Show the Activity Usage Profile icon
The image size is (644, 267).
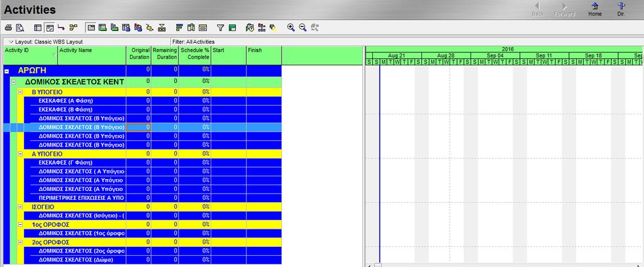pos(114,28)
